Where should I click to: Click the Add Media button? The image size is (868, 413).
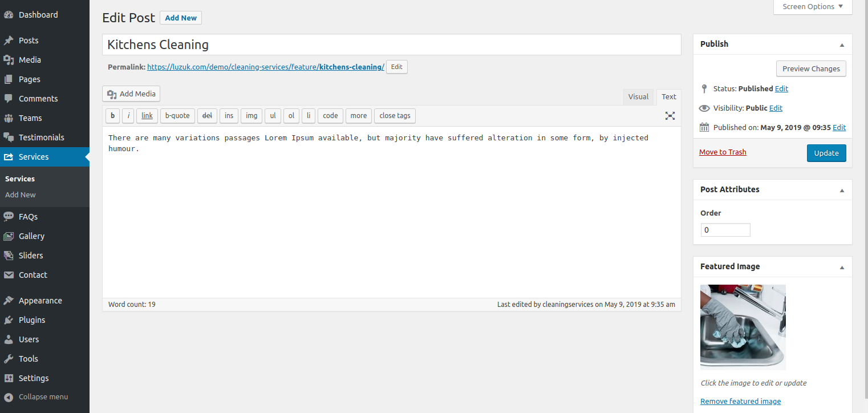(x=131, y=94)
